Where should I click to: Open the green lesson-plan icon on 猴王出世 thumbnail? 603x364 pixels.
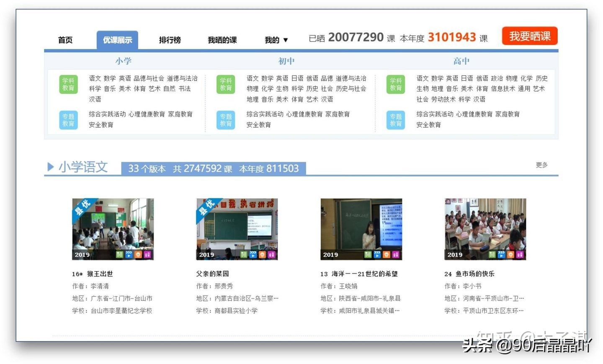119,254
